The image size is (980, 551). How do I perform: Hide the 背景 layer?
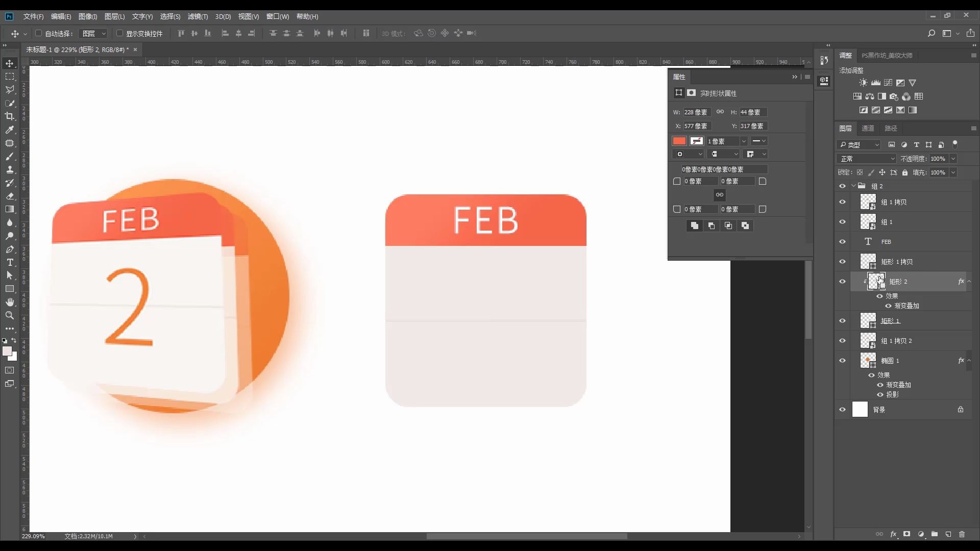click(x=842, y=409)
